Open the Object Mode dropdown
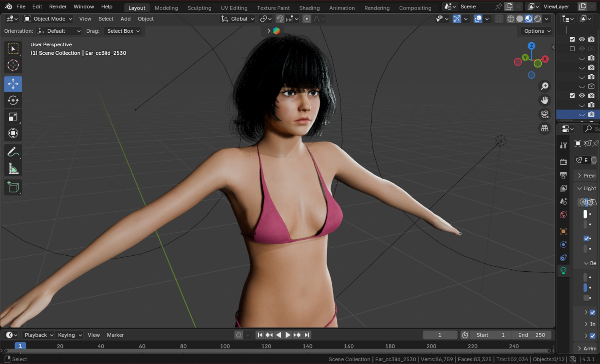Image resolution: width=600 pixels, height=364 pixels. click(48, 19)
